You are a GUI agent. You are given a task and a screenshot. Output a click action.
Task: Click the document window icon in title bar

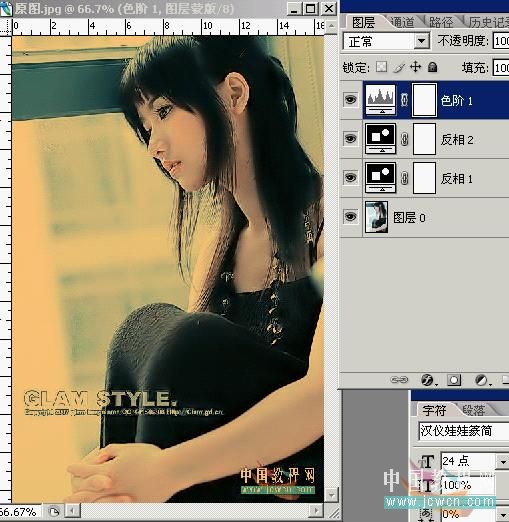pyautogui.click(x=6, y=9)
